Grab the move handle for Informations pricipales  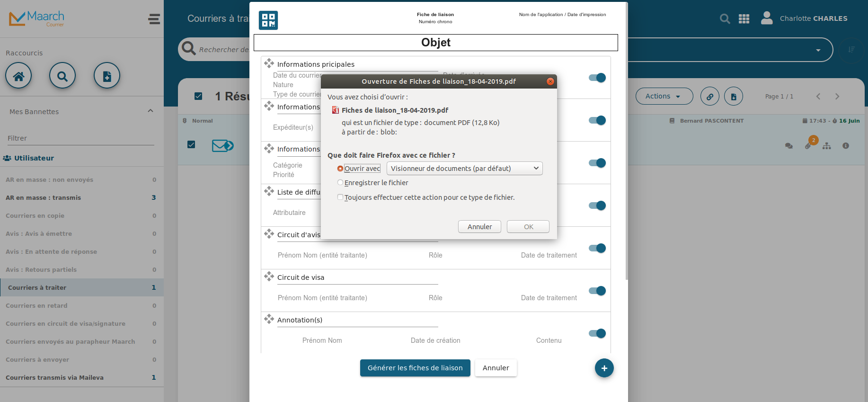point(269,63)
